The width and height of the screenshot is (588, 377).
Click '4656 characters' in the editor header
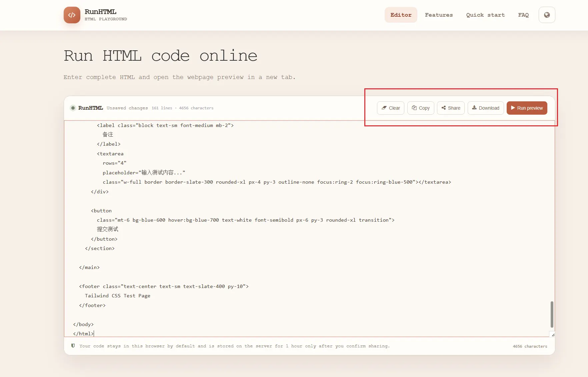coord(196,108)
